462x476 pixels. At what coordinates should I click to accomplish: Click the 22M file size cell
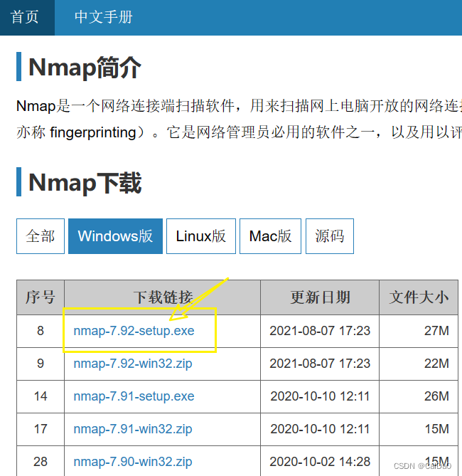pyautogui.click(x=419, y=364)
